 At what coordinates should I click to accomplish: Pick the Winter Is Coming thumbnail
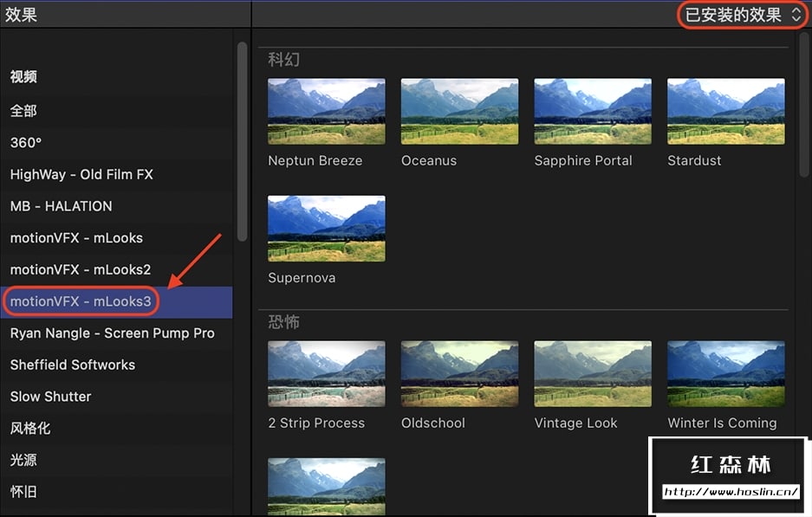(x=725, y=373)
